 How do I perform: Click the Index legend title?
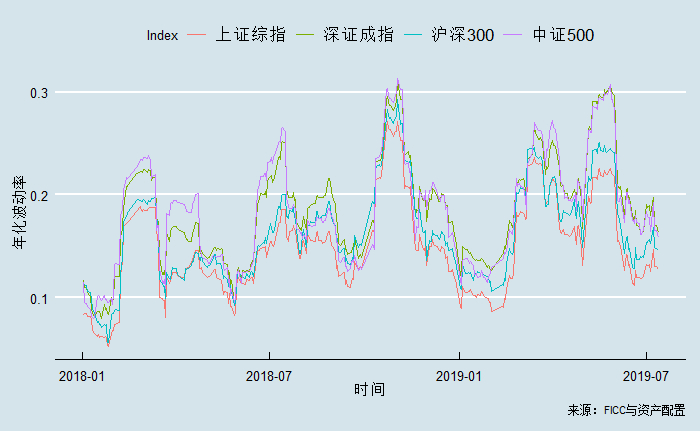point(162,36)
